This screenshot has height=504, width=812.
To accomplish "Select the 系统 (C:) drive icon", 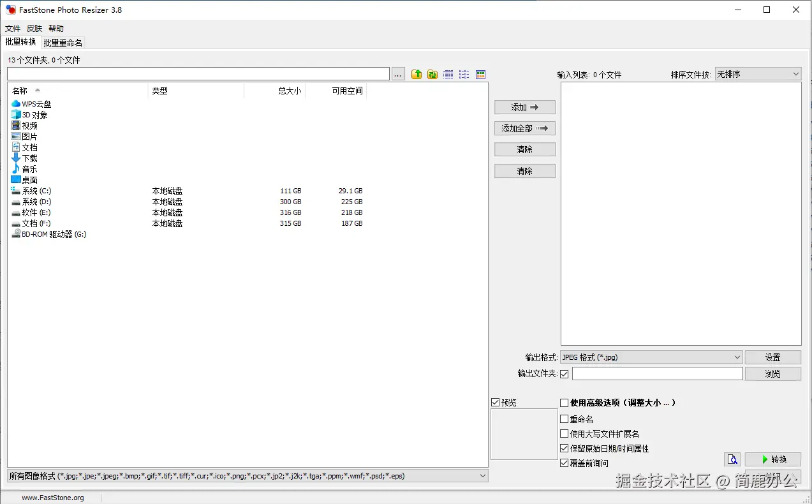I will (16, 191).
